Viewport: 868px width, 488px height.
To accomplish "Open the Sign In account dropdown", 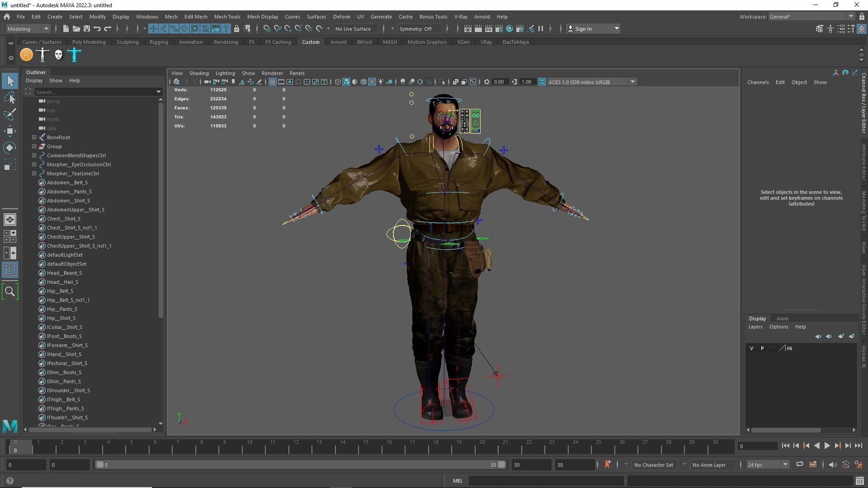I will [593, 29].
